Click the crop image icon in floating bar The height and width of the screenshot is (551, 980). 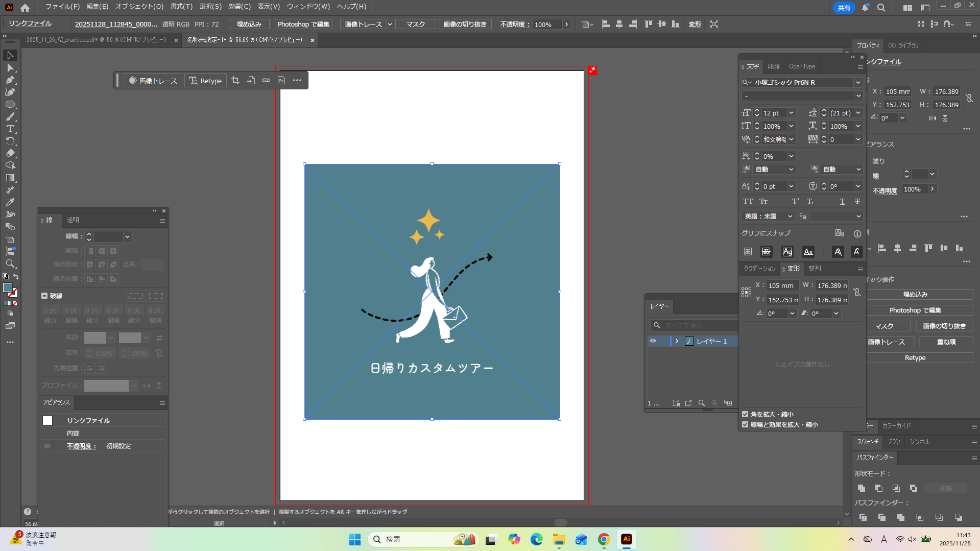click(235, 81)
